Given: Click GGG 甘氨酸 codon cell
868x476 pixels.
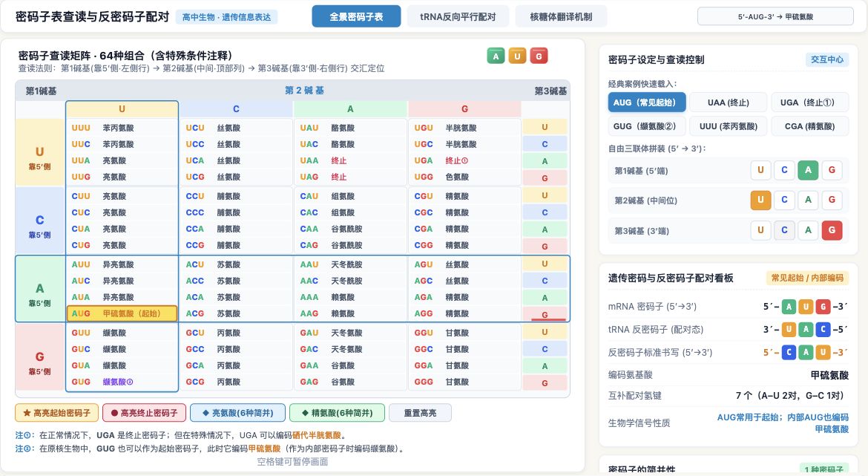Looking at the screenshot, I should pyautogui.click(x=464, y=382).
